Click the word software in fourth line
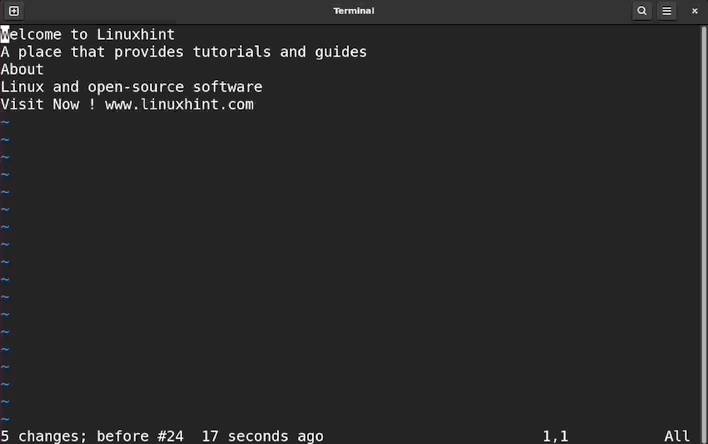 (227, 87)
